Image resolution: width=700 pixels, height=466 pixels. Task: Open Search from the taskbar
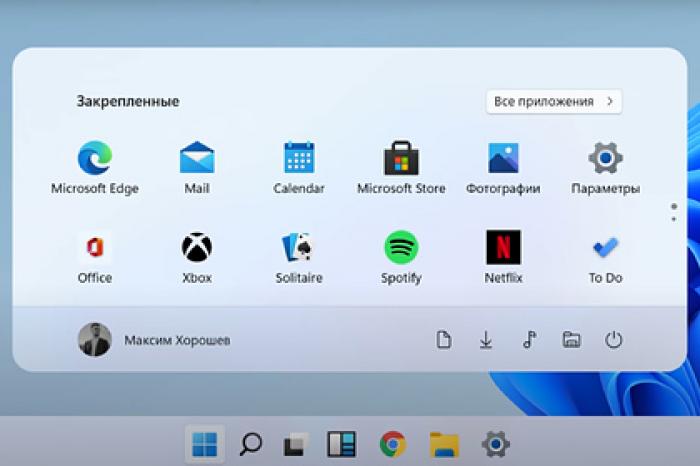click(x=250, y=444)
